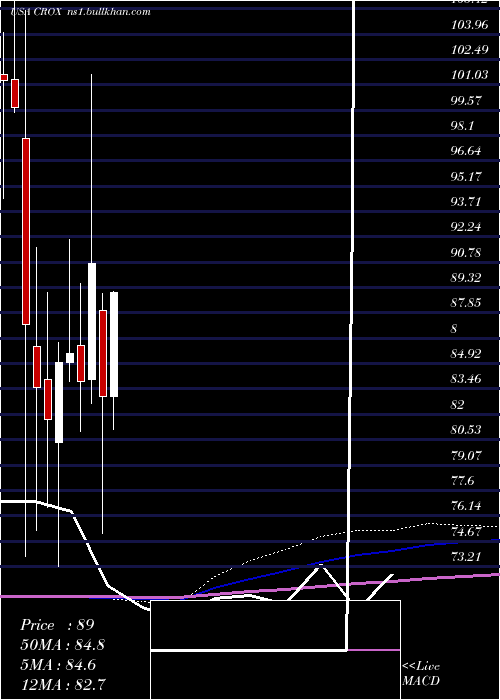
Task: Select the 76.14 price axis label
Action: (467, 506)
